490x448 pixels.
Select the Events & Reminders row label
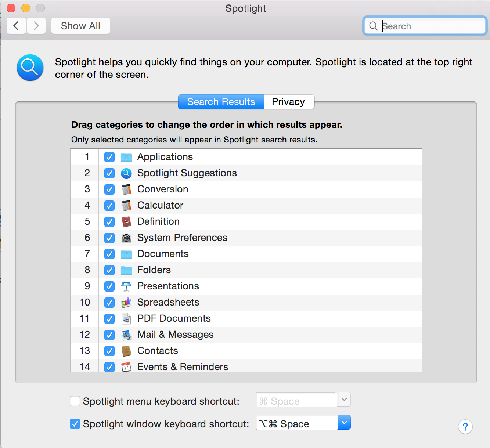pos(183,366)
